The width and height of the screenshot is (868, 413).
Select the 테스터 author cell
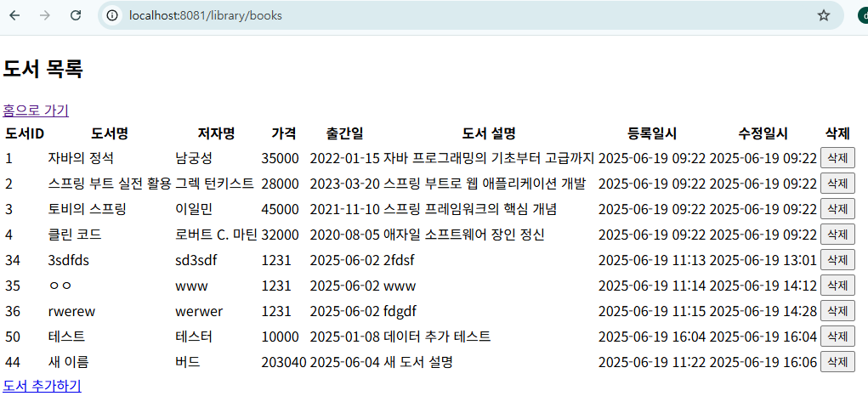193,337
